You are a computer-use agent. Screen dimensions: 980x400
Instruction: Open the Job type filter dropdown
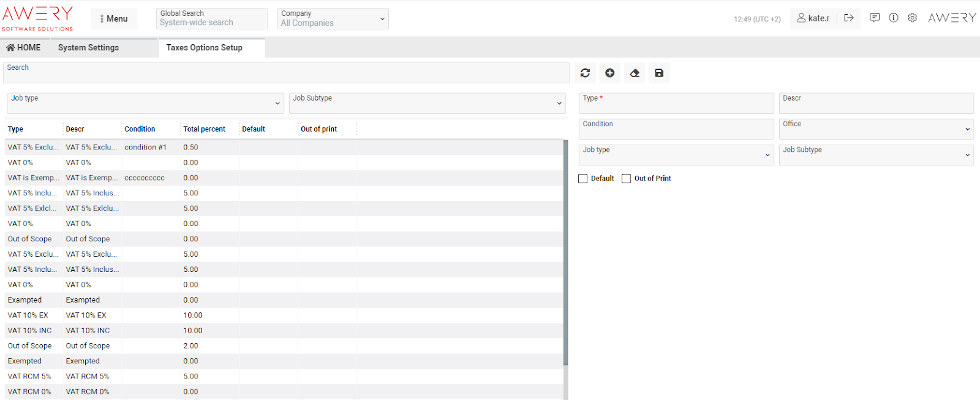[145, 103]
